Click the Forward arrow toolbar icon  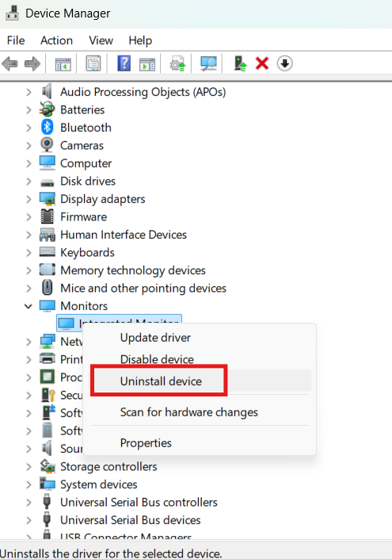(x=32, y=63)
